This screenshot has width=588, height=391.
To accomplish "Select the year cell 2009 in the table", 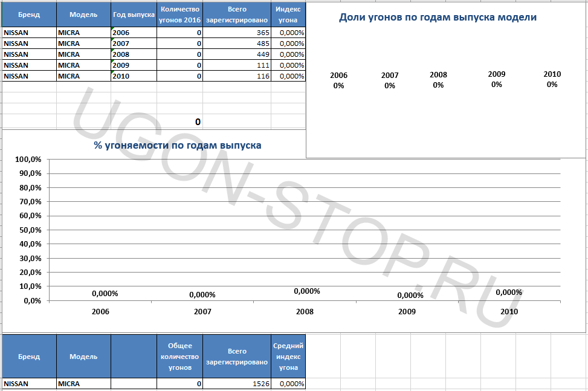I will [x=134, y=65].
